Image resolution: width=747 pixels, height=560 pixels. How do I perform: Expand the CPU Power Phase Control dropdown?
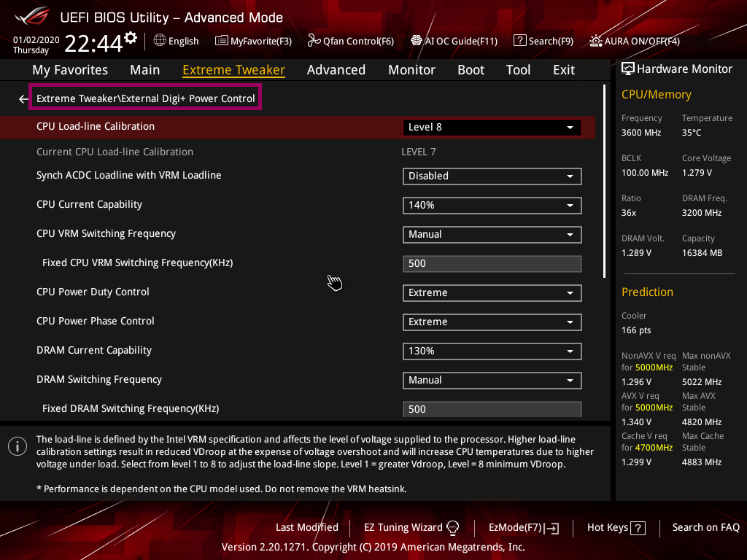tap(492, 322)
